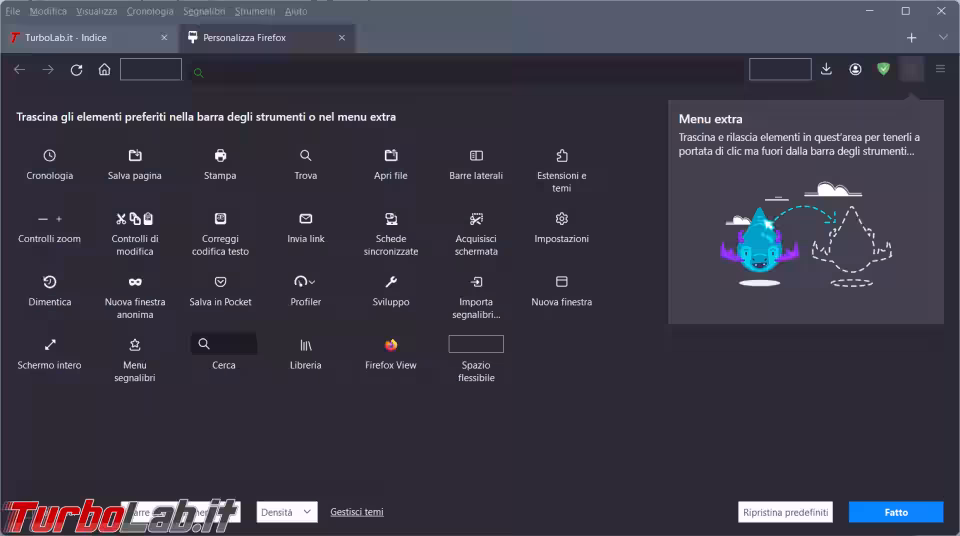
Task: Click the Ripristina predefiniti button
Action: tap(786, 512)
